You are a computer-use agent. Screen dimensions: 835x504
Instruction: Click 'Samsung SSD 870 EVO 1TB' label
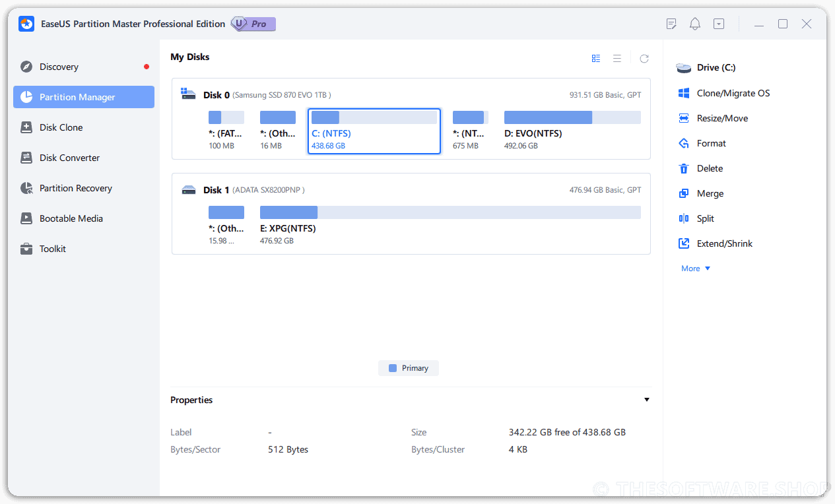(282, 95)
